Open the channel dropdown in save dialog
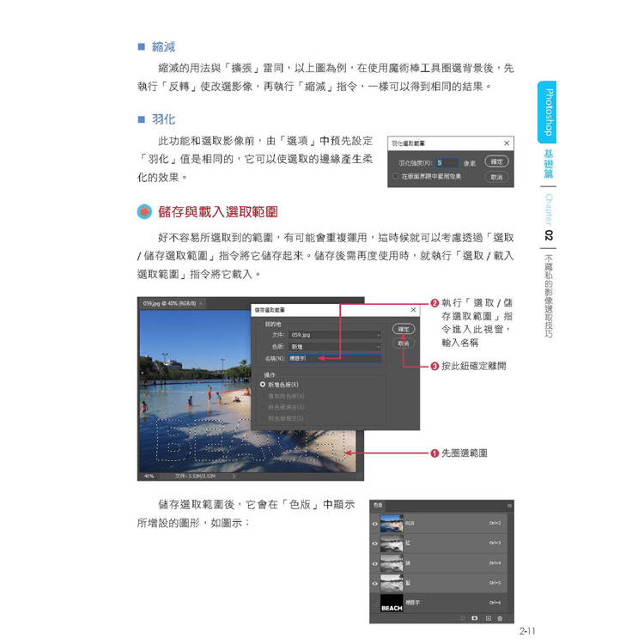 [335, 347]
